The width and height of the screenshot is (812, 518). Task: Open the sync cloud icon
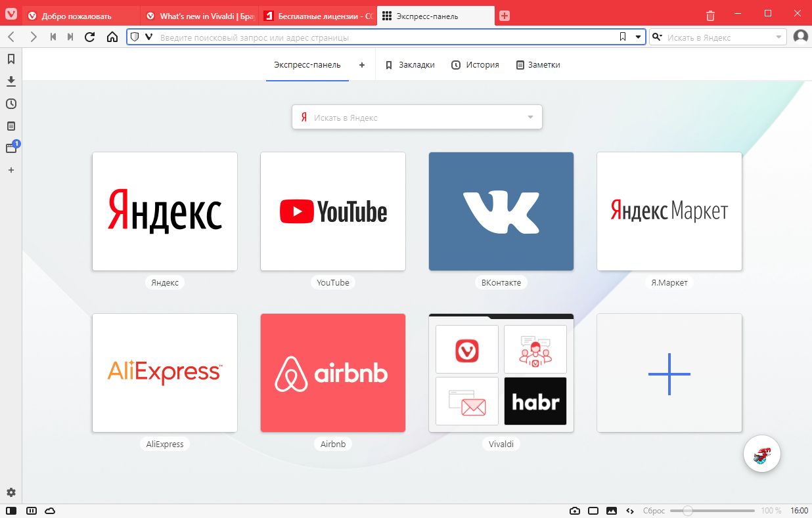coord(50,511)
